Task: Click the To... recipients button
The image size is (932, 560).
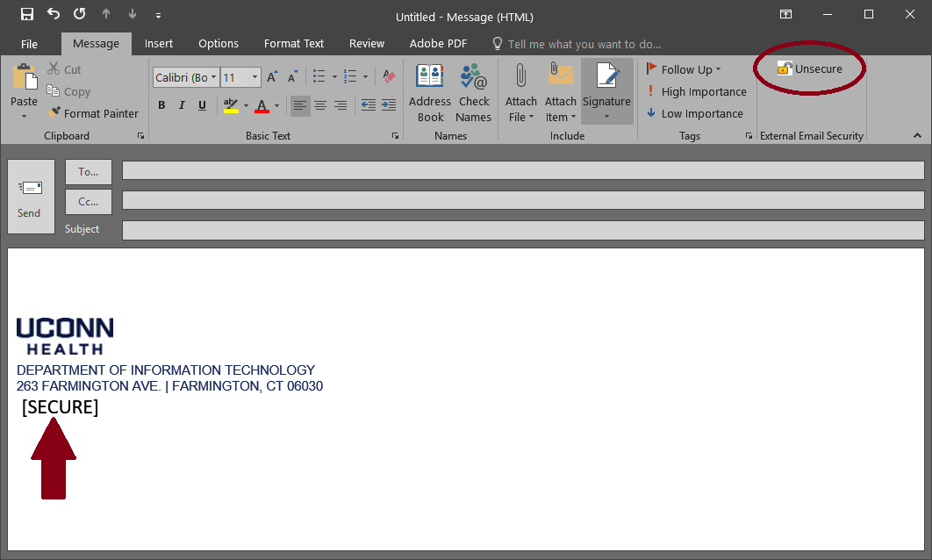Action: [89, 172]
